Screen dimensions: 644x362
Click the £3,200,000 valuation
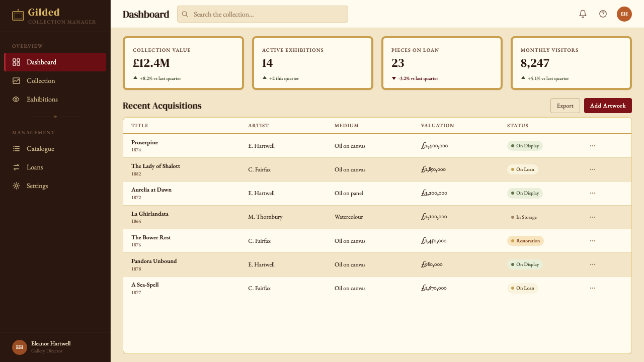[x=434, y=193]
